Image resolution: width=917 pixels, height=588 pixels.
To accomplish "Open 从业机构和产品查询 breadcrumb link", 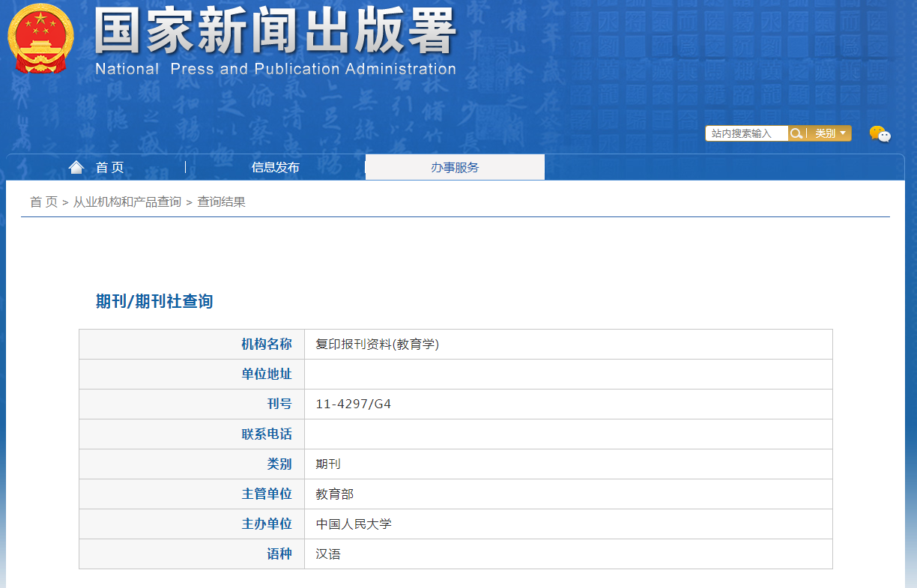I will tap(127, 202).
